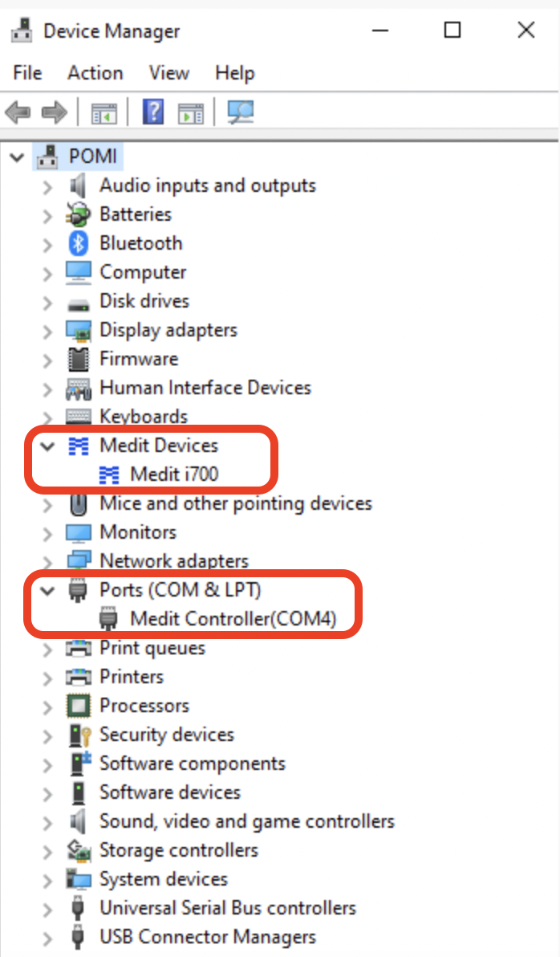Click the Bluetooth category icon
The width and height of the screenshot is (560, 957).
(78, 243)
